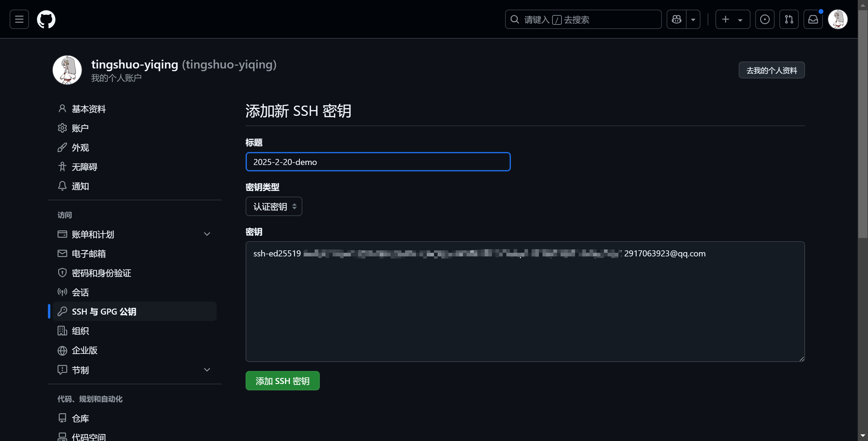Image resolution: width=868 pixels, height=441 pixels.
Task: Open Password and authentication settings
Action: click(101, 273)
